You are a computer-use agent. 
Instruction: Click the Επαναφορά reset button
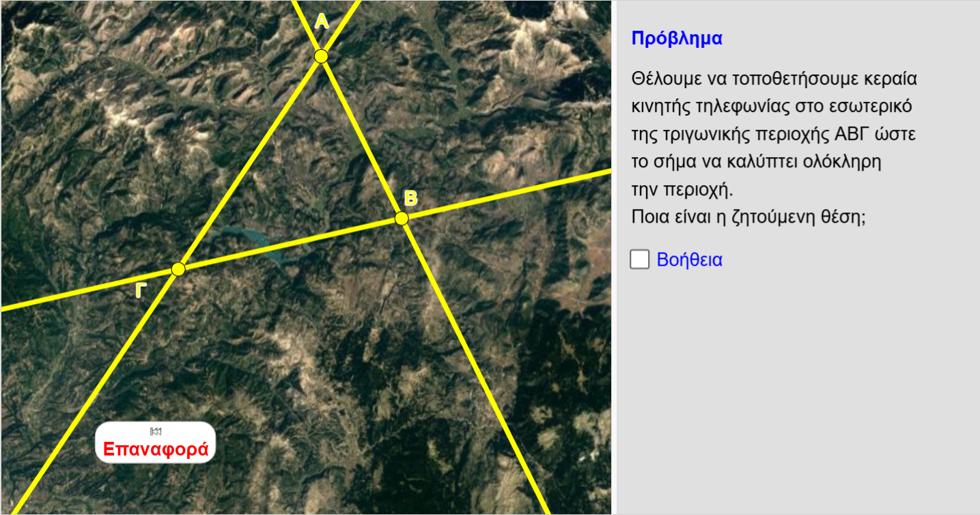[155, 449]
